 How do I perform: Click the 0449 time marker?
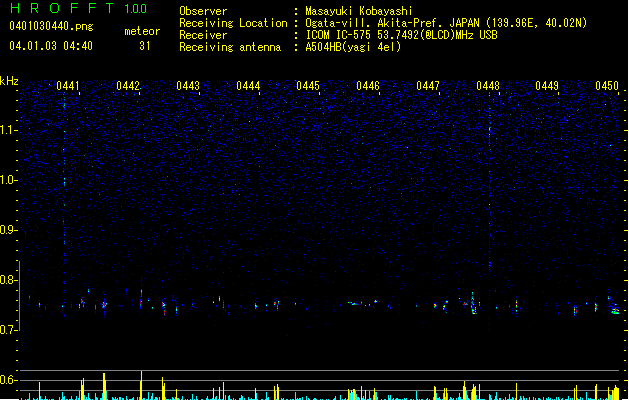click(x=547, y=86)
